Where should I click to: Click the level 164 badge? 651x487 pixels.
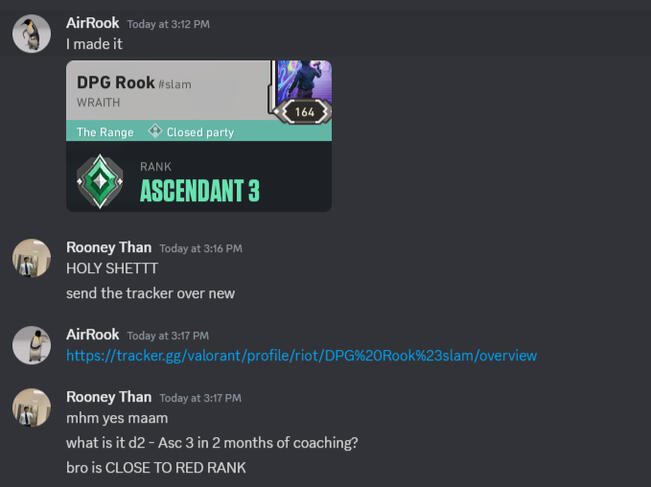(x=304, y=112)
